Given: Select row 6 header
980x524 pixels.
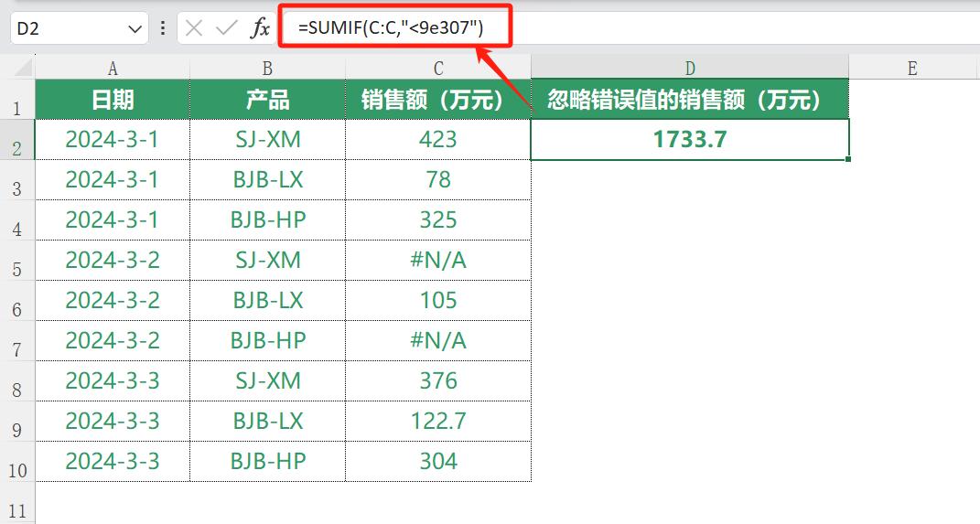Looking at the screenshot, I should tap(16, 301).
